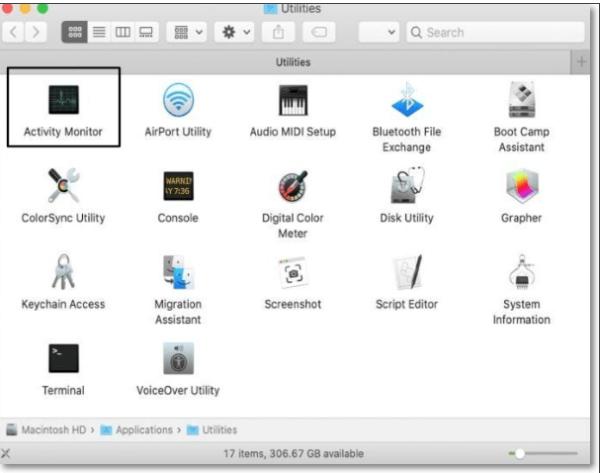Click the Activity Monitor label
Image resolution: width=602 pixels, height=473 pixels.
(63, 132)
